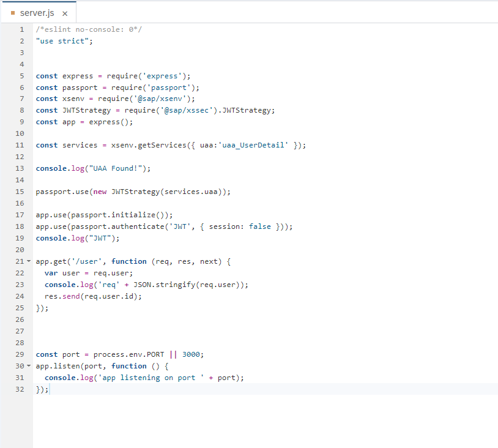
Task: Click the '/user' route string
Action: 86,261
